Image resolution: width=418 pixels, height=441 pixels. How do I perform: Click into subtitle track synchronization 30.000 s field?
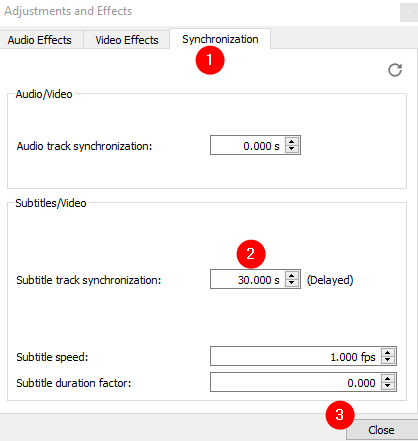(x=248, y=279)
